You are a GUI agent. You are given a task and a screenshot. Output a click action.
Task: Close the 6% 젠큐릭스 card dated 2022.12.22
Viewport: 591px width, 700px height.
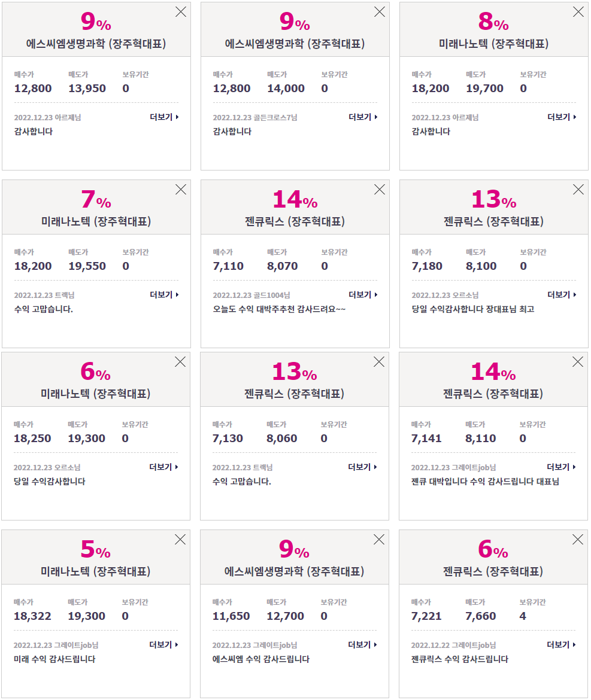coord(578,539)
